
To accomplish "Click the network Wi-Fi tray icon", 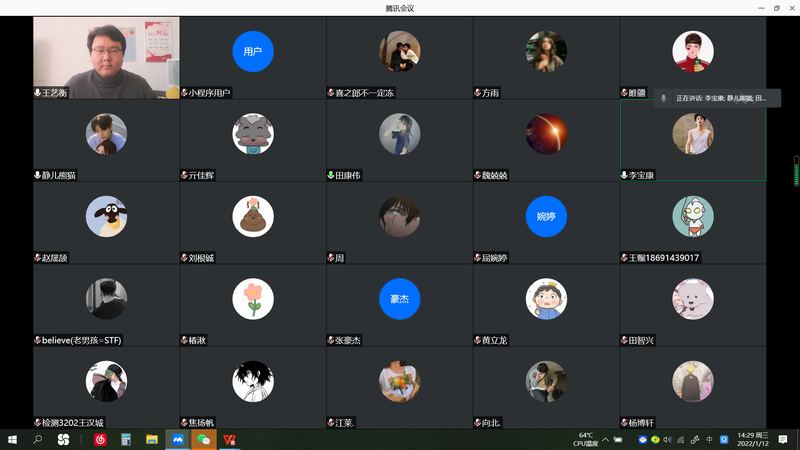I will point(681,439).
